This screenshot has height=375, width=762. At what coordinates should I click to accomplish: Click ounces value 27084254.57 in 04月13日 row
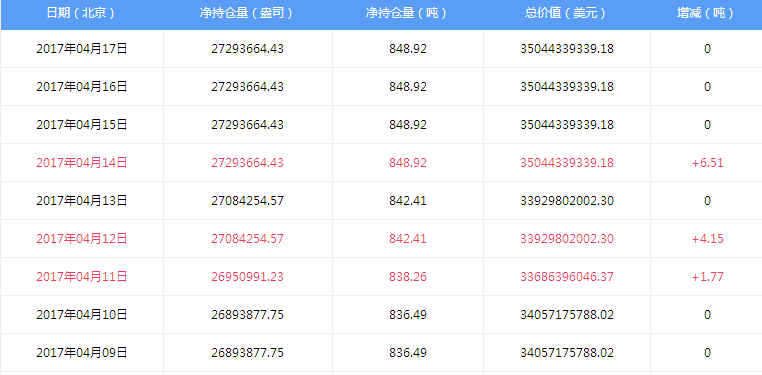coord(247,201)
